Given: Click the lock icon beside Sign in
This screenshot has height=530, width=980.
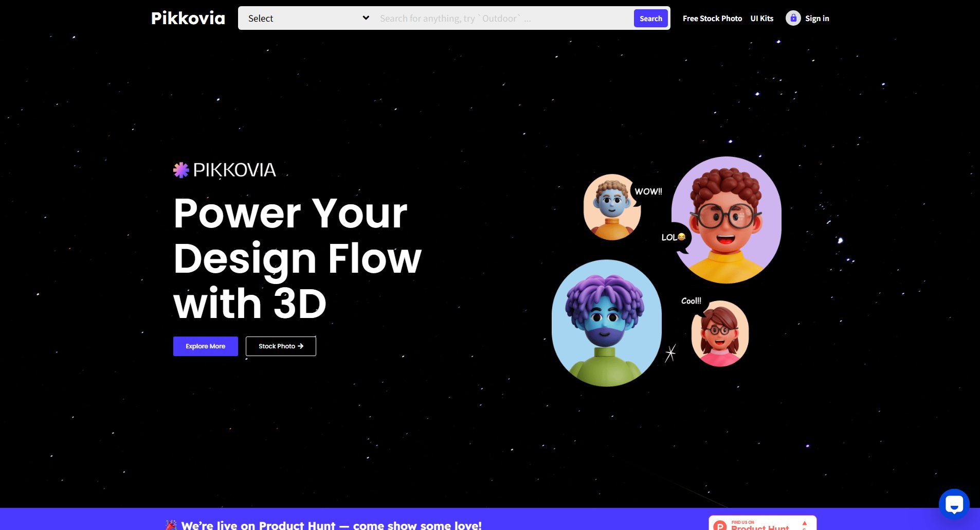Looking at the screenshot, I should [x=792, y=18].
